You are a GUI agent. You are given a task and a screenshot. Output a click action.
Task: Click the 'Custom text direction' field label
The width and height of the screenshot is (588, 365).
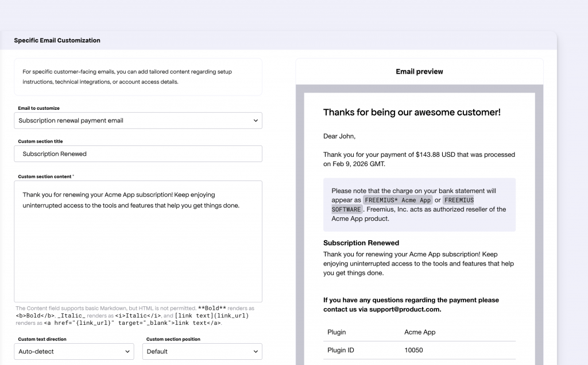pyautogui.click(x=42, y=339)
